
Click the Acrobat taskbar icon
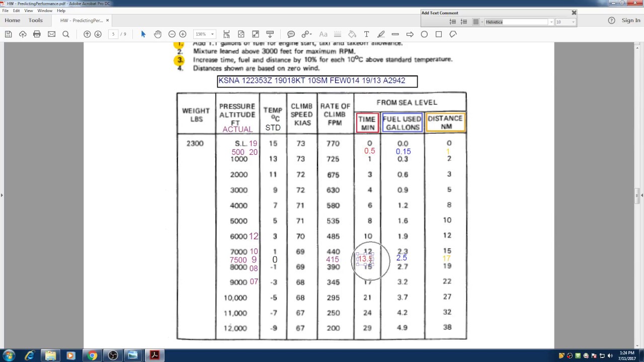pos(154,355)
